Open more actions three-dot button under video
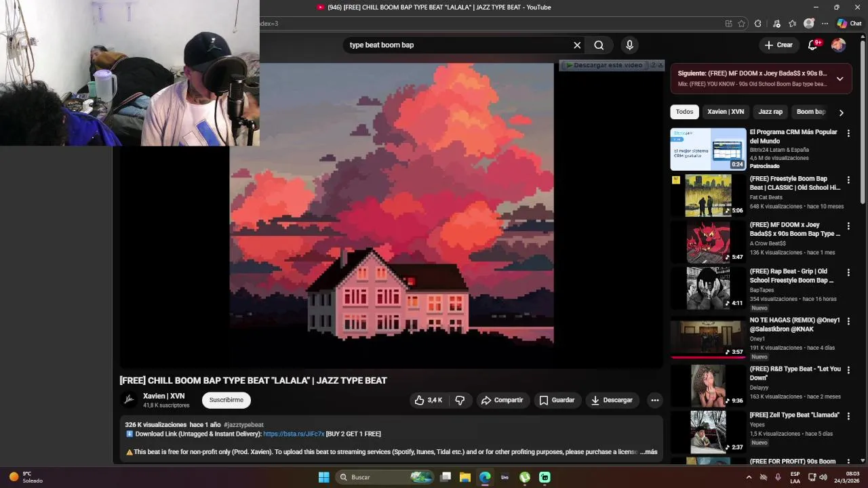Screen dimensions: 868x488 [654, 401]
